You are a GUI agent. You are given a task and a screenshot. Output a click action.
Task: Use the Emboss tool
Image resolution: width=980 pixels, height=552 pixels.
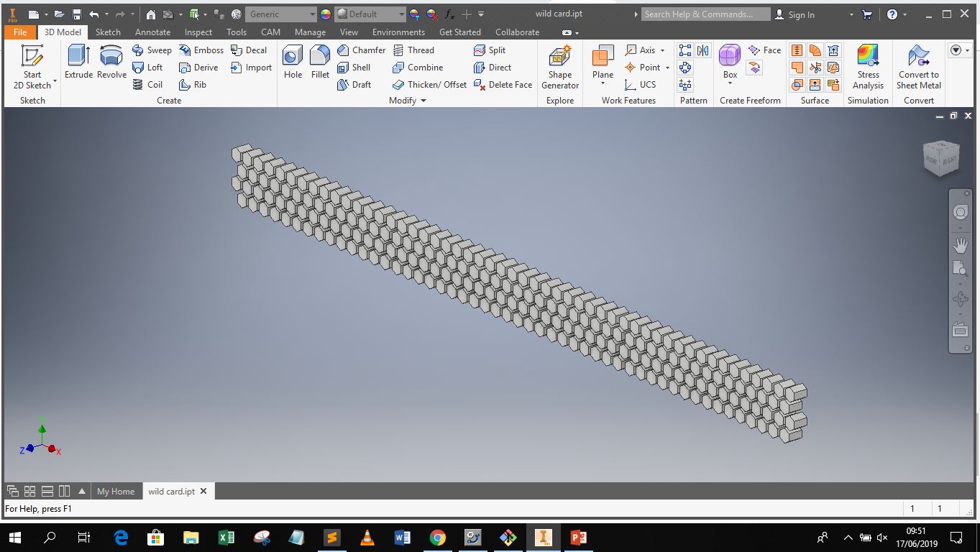(x=201, y=50)
